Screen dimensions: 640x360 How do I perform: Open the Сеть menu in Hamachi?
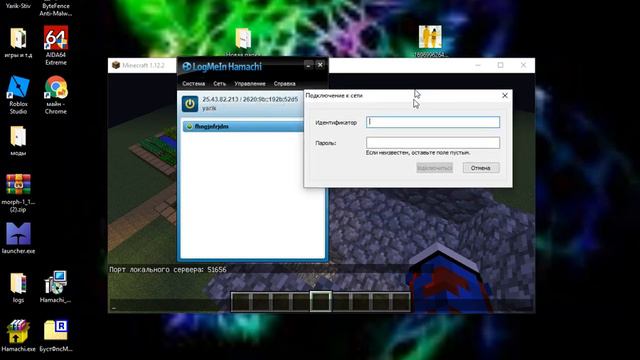tap(219, 84)
